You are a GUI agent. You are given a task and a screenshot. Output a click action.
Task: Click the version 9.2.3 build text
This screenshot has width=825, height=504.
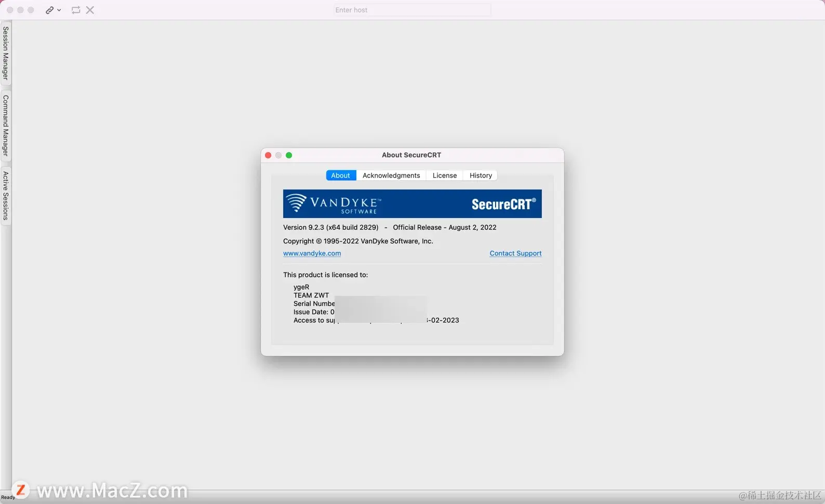pos(330,227)
